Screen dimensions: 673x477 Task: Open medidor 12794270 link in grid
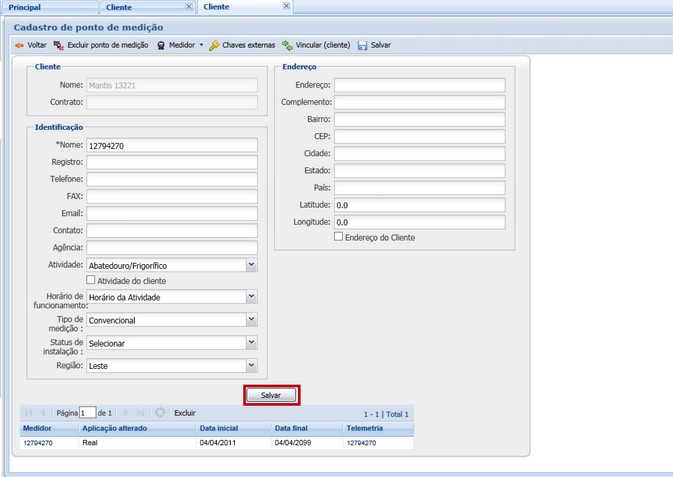(38, 442)
